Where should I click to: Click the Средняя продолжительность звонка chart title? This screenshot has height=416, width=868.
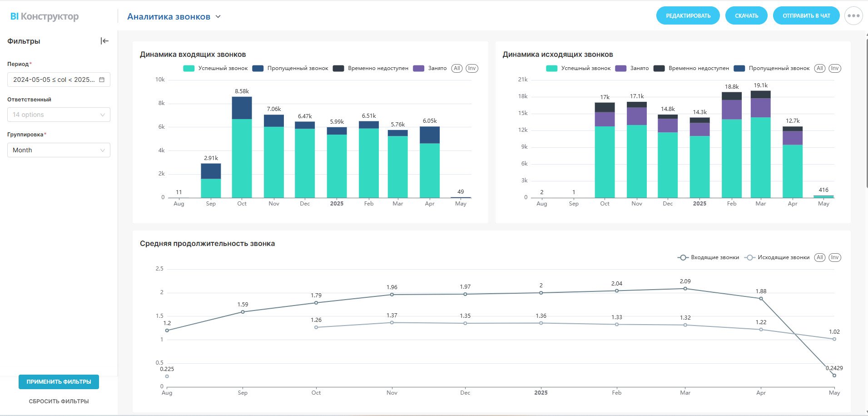207,244
